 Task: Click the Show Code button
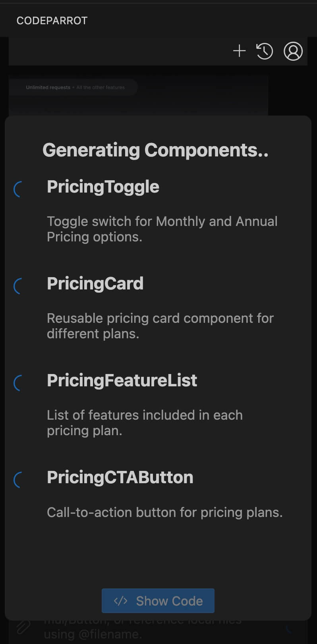[158, 601]
